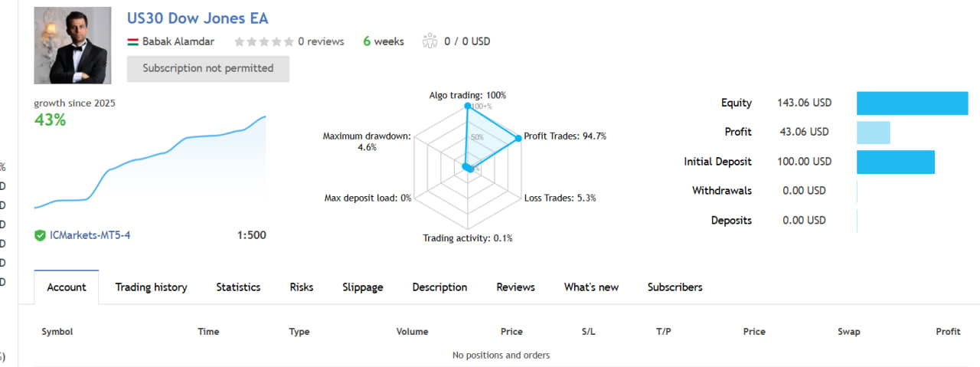This screenshot has width=980, height=367.
Task: Open author Babak Alamdar's profile
Action: [x=178, y=41]
